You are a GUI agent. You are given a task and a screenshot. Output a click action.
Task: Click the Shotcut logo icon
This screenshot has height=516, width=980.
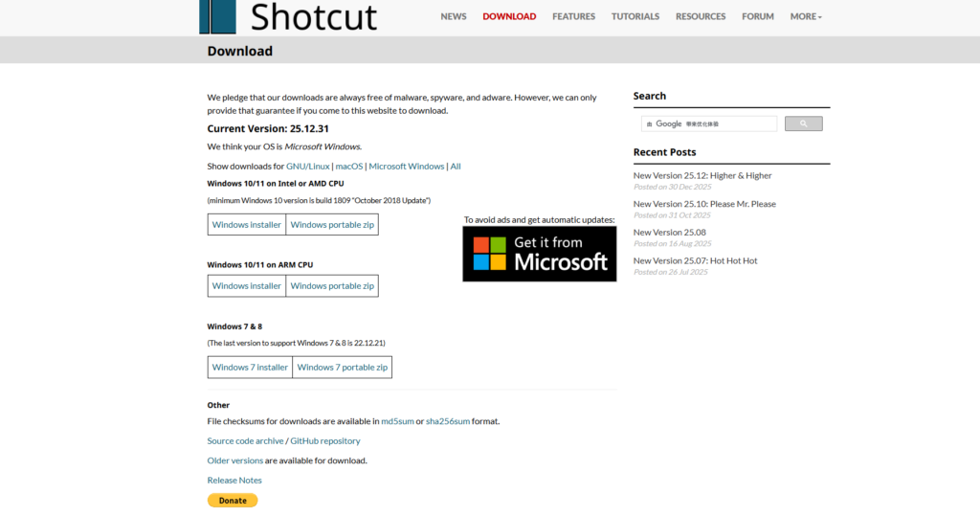217,16
